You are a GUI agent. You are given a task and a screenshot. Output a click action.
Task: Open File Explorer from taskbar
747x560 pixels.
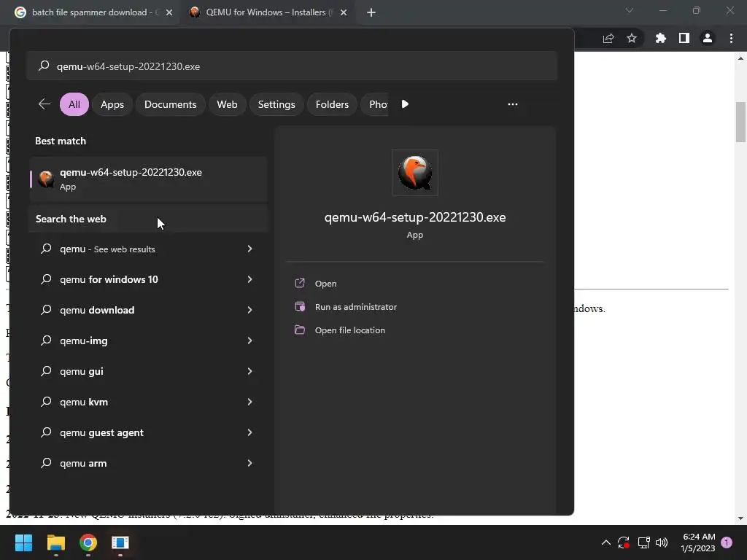55,542
